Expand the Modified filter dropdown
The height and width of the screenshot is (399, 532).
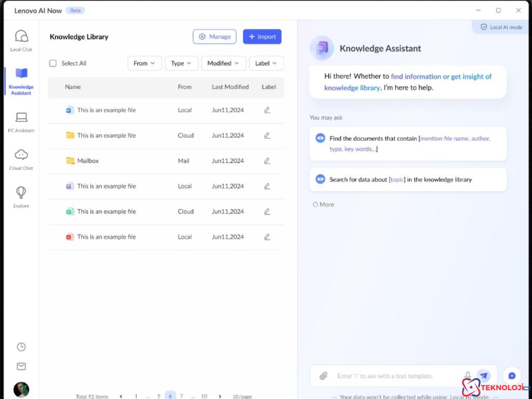[x=223, y=63]
